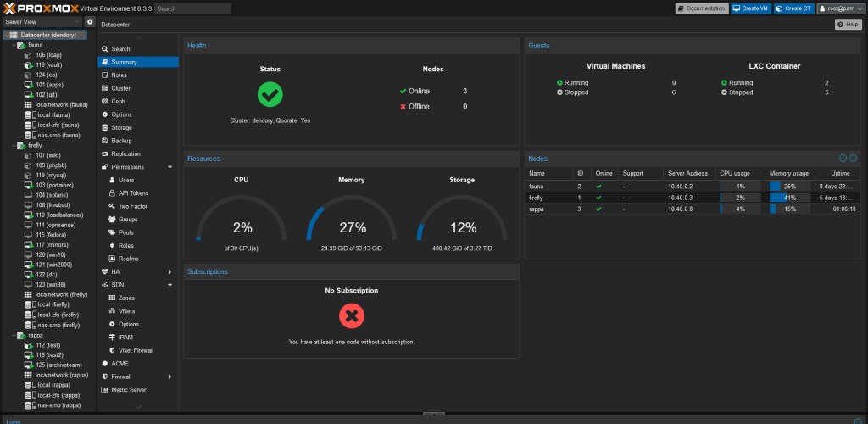868x424 pixels.
Task: Click the Realms icon
Action: coord(113,259)
